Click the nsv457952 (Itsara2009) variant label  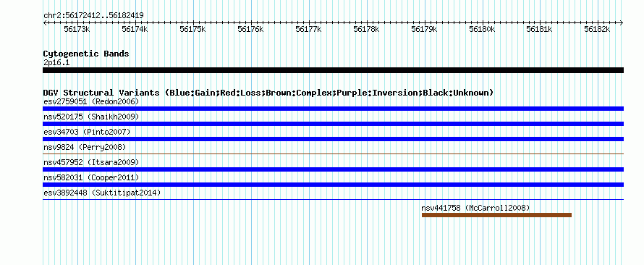pos(91,162)
